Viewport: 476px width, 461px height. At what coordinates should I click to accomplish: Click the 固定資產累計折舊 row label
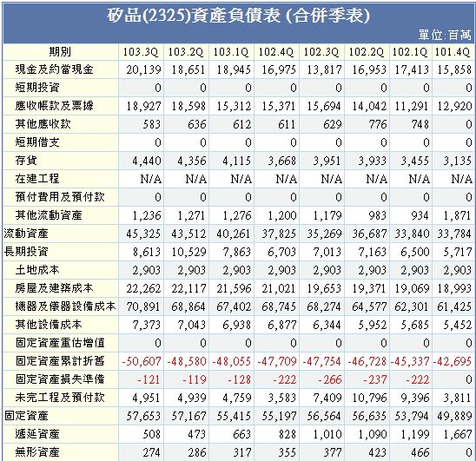click(60, 361)
